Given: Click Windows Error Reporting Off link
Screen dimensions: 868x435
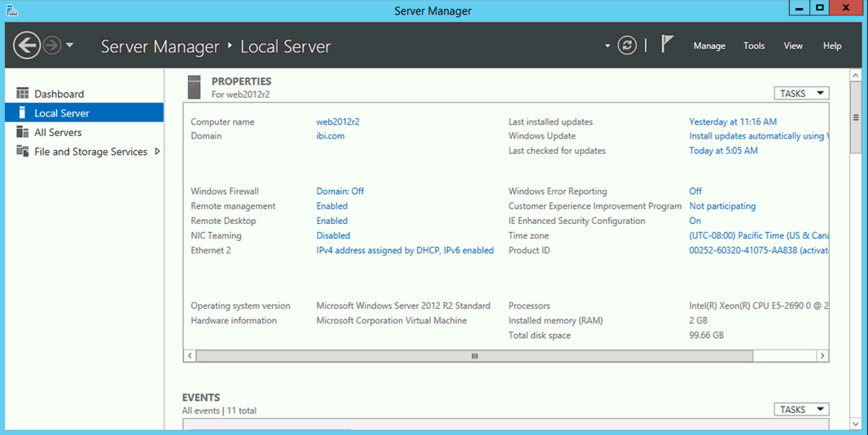Looking at the screenshot, I should (695, 191).
